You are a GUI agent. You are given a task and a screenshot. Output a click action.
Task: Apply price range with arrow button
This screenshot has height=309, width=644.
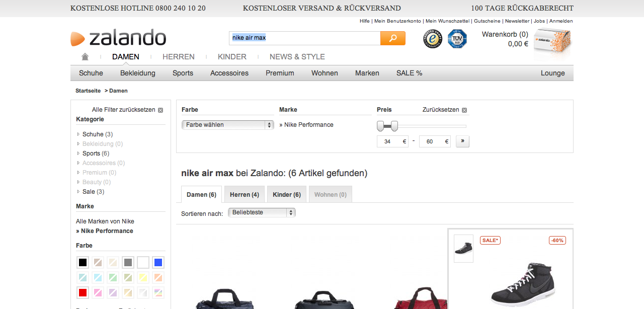tap(462, 141)
